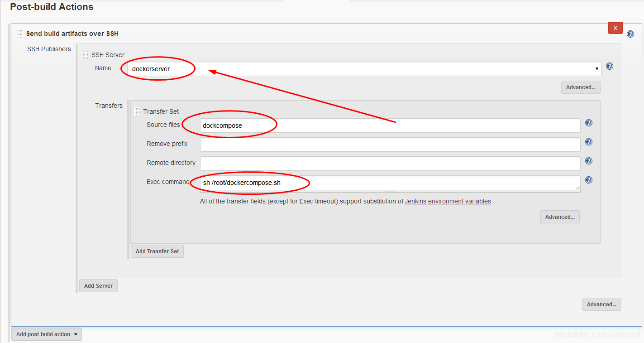Open help icon for Remove prefix

coord(589,142)
